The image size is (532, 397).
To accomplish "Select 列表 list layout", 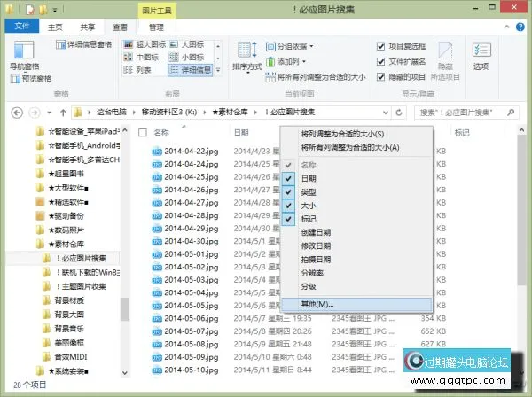I will [x=137, y=70].
